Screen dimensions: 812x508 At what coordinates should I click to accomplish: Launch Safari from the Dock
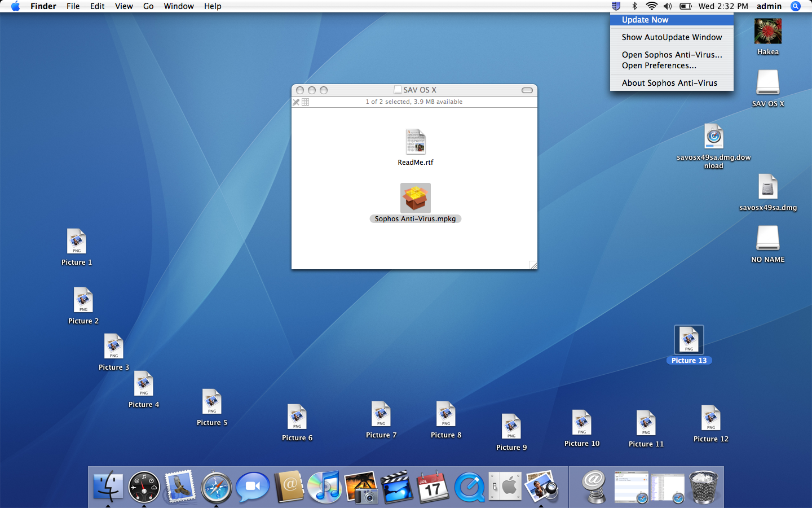(x=216, y=487)
